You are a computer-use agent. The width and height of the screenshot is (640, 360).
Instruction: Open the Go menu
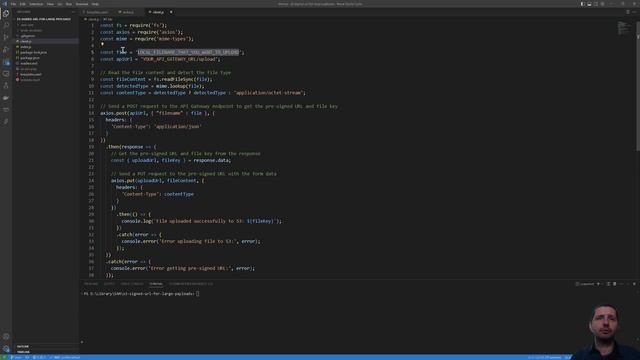[60, 4]
